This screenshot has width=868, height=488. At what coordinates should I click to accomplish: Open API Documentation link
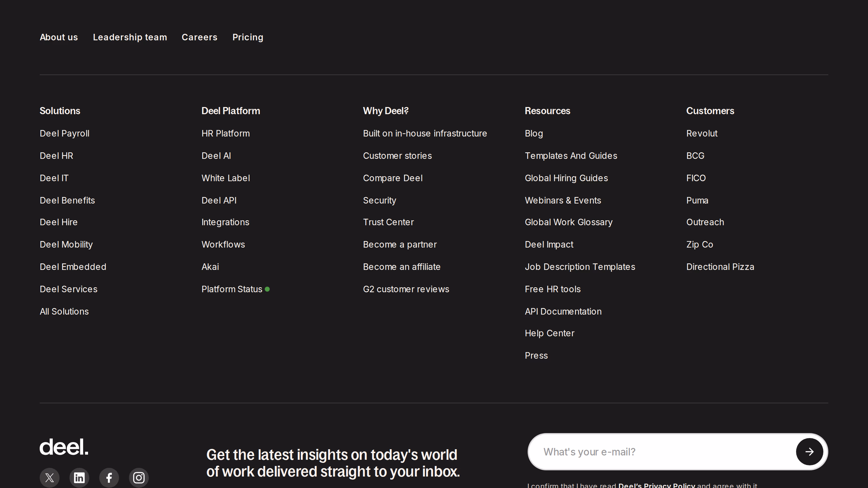point(563,311)
